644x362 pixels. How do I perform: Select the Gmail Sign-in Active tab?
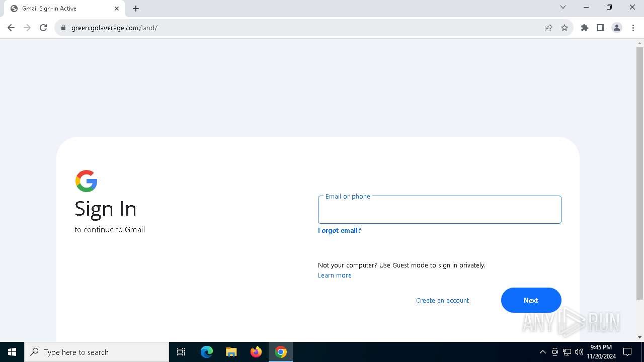pos(64,9)
